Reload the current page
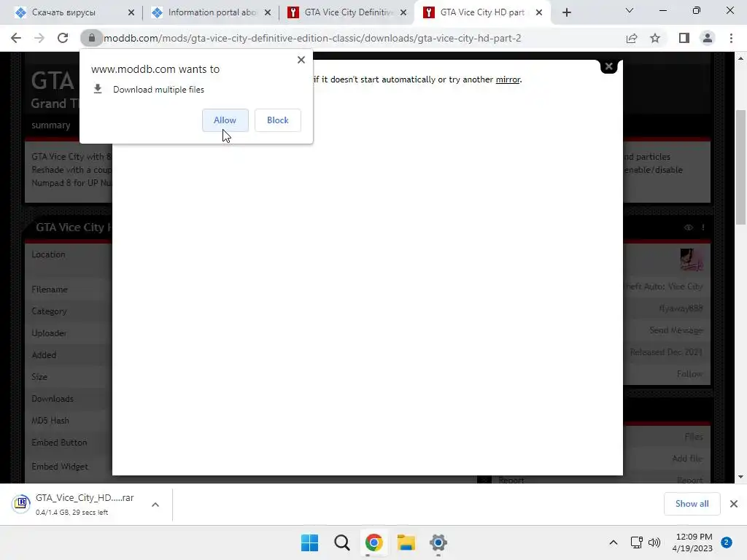The width and height of the screenshot is (747, 560). pos(63,38)
